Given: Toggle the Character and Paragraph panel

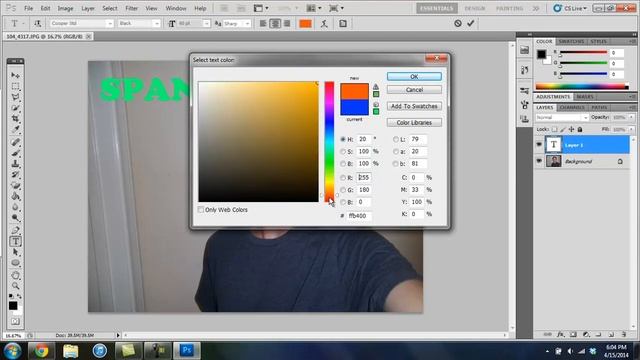Looking at the screenshot, I should 343,24.
